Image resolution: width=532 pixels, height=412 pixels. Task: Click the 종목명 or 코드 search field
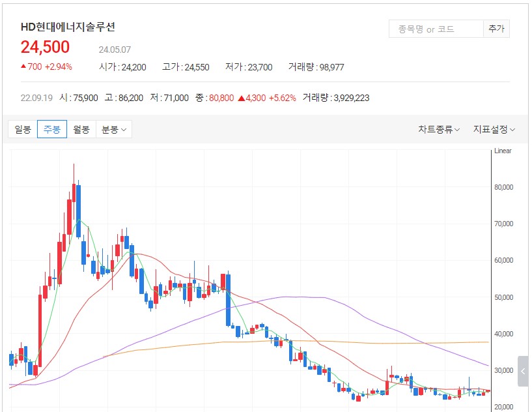point(433,28)
